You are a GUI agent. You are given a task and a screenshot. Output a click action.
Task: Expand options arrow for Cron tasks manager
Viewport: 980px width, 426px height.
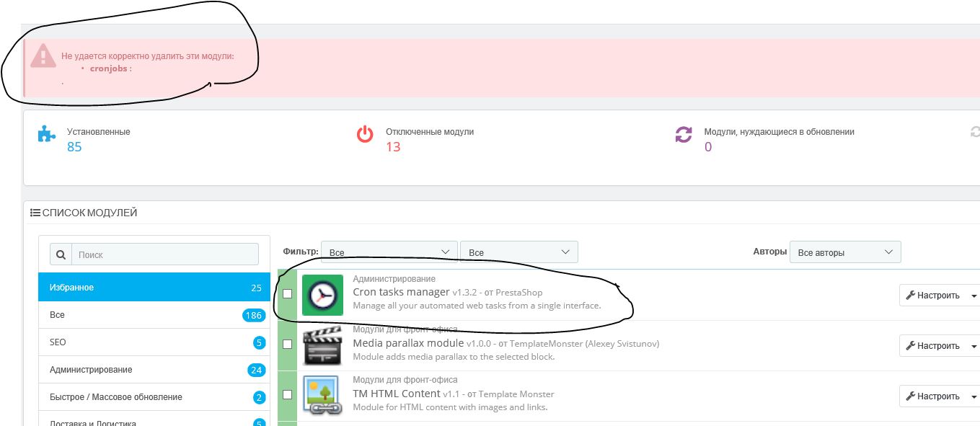pos(974,296)
